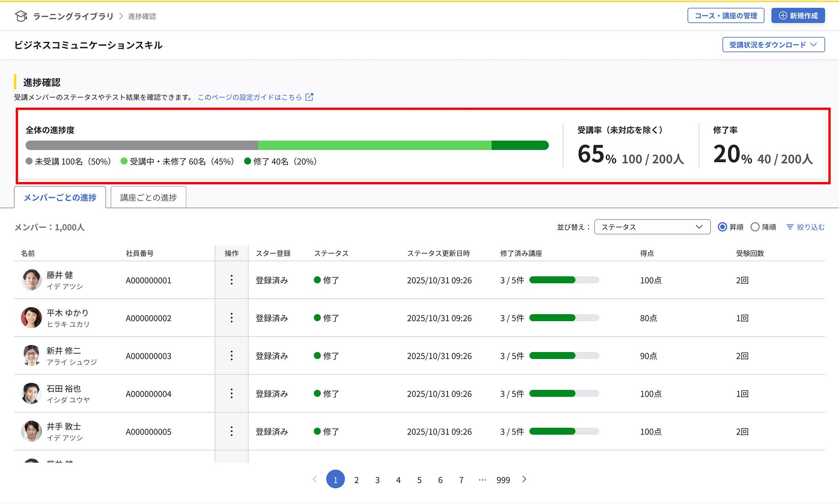
Task: Go to page 7
Action: pos(461,480)
